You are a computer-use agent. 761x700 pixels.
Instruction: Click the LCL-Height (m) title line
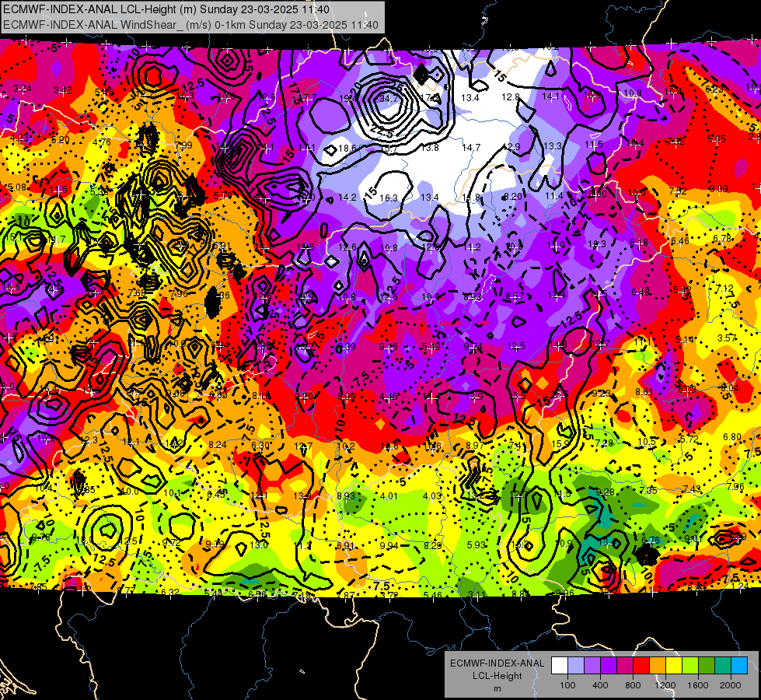(166, 9)
